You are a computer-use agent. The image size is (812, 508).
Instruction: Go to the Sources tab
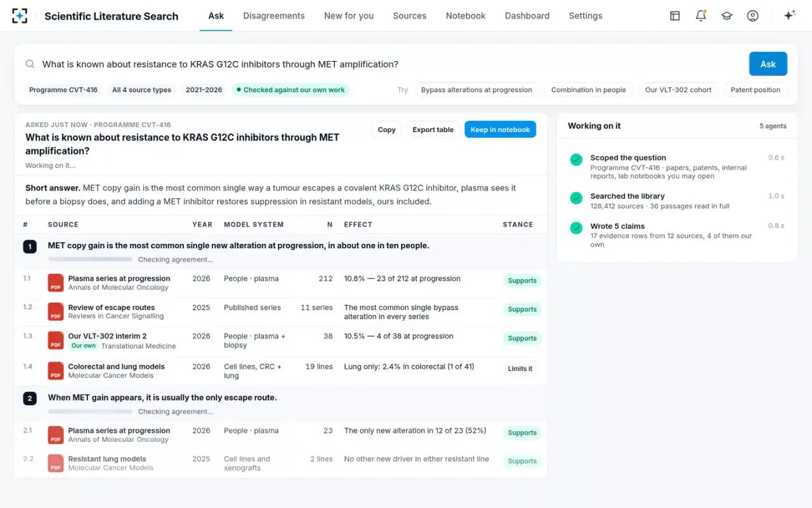(x=410, y=16)
